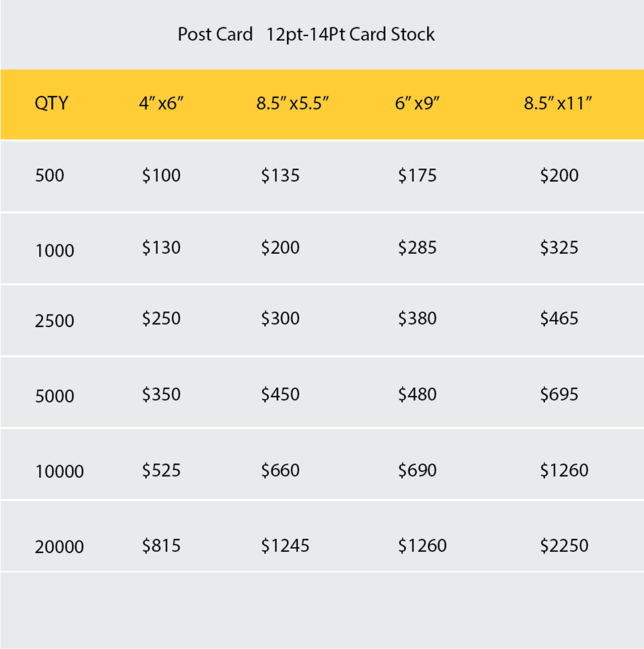Select the $2250 price cell

564,546
